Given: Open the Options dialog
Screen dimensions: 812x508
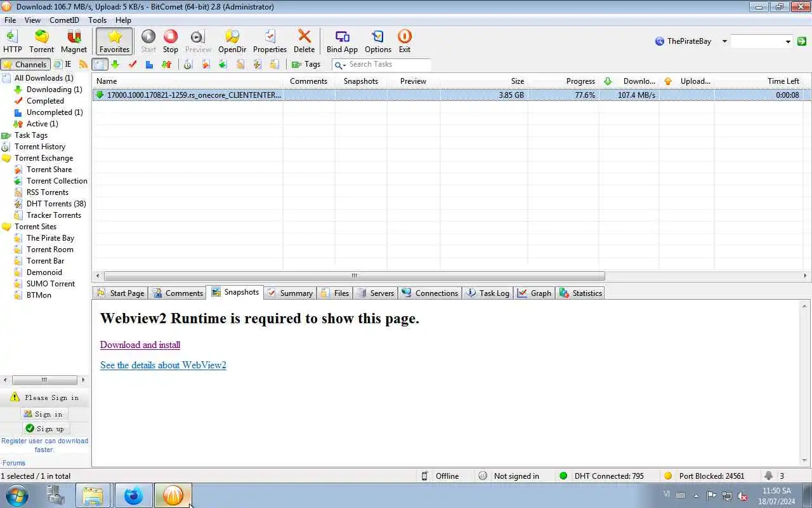Looking at the screenshot, I should click(x=378, y=41).
